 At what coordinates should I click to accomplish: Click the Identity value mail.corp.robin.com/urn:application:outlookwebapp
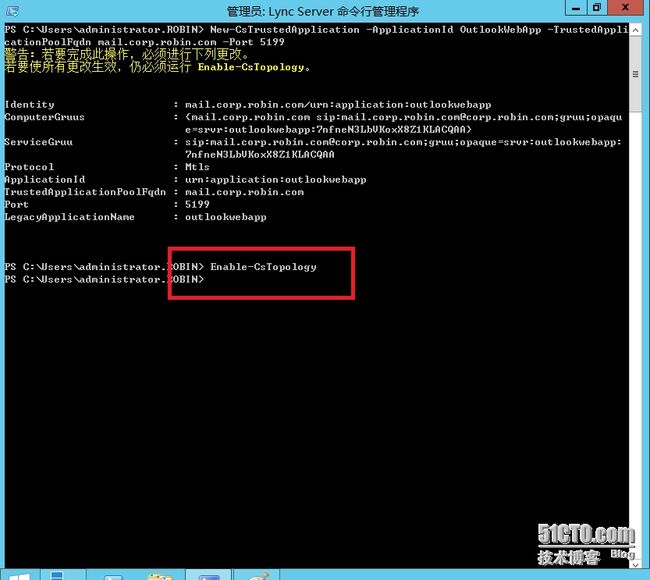[x=338, y=104]
